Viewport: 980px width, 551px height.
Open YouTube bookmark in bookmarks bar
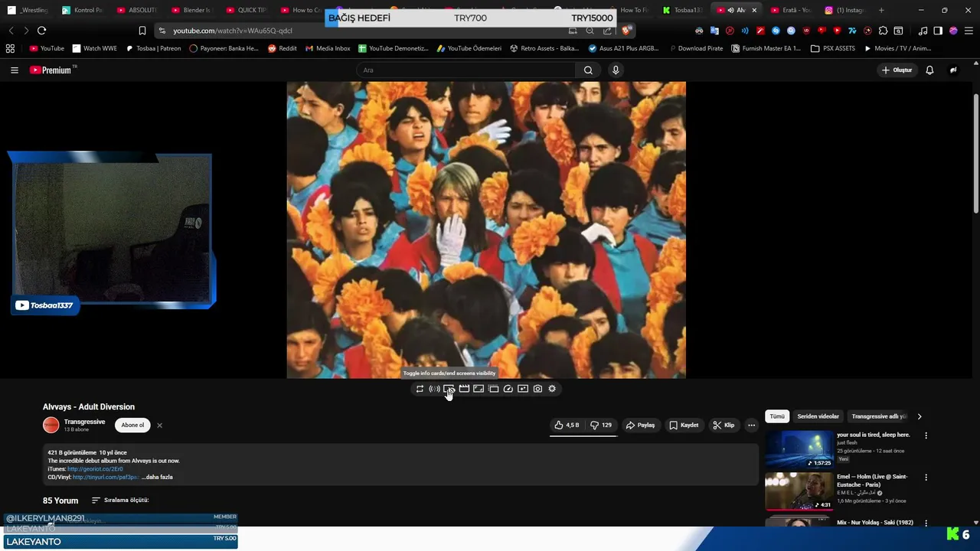(x=47, y=48)
